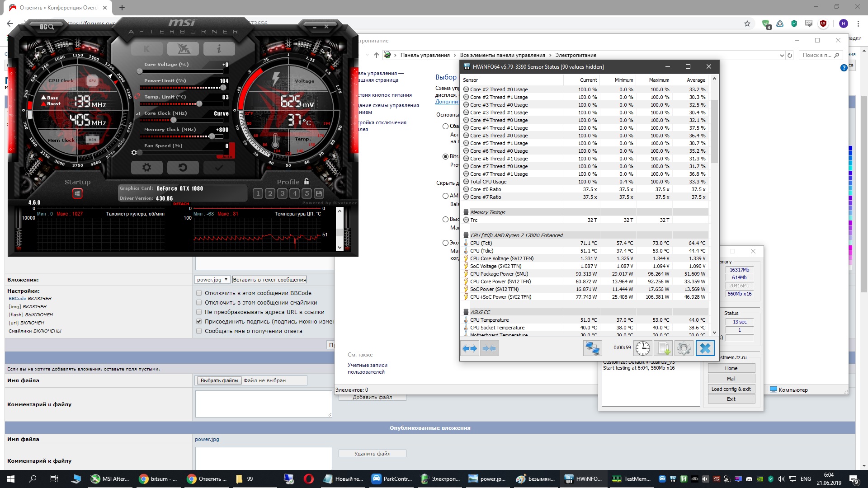Image resolution: width=868 pixels, height=488 pixels.
Task: Click Afterburner graph scroll down arrow
Action: click(340, 247)
